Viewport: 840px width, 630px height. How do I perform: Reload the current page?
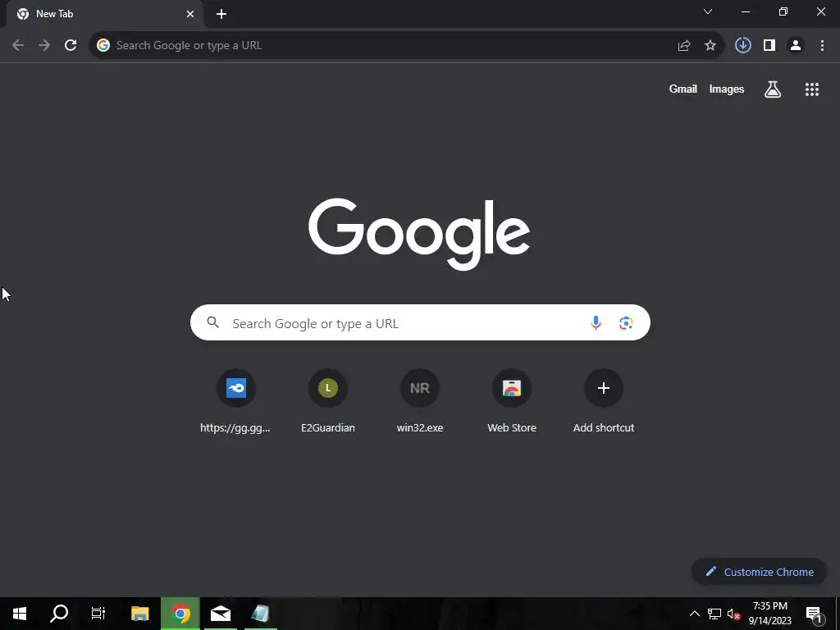pos(71,46)
